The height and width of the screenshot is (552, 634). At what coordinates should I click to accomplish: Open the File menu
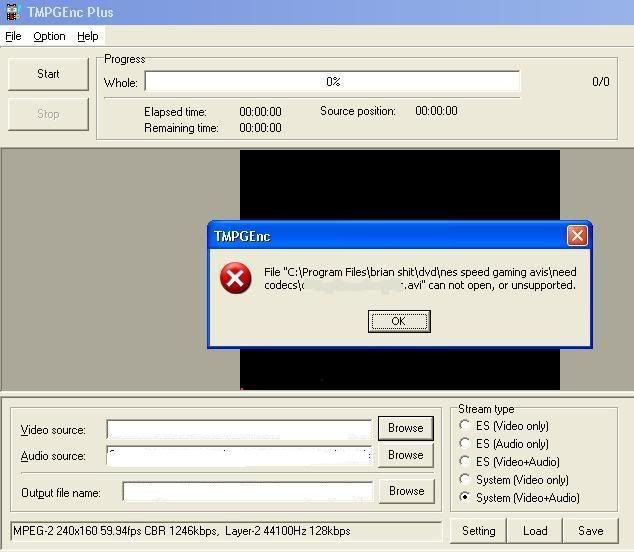pos(13,36)
